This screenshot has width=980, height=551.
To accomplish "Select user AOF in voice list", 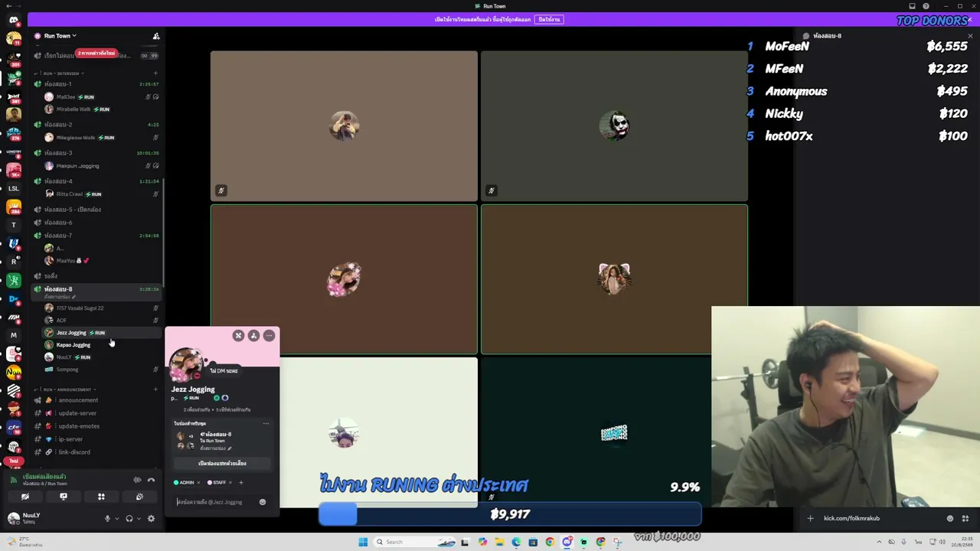I will 101,321.
